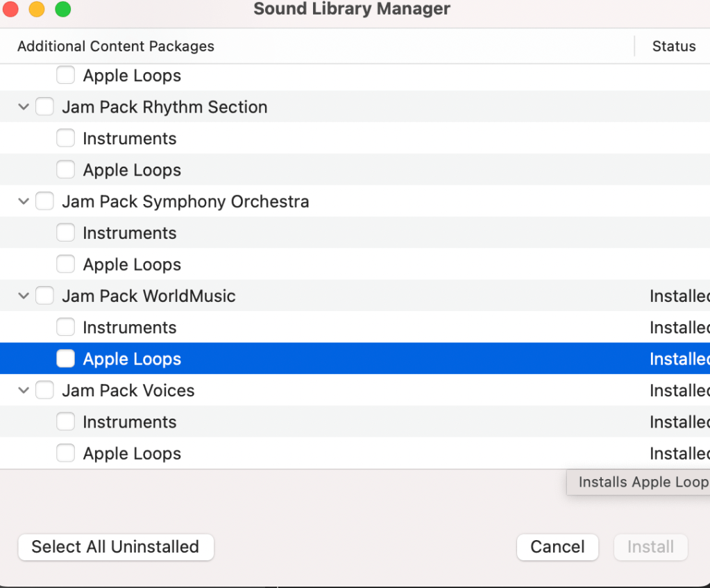This screenshot has width=710, height=588.
Task: Enable Instruments under Jam Pack Rhythm Section
Action: click(65, 138)
